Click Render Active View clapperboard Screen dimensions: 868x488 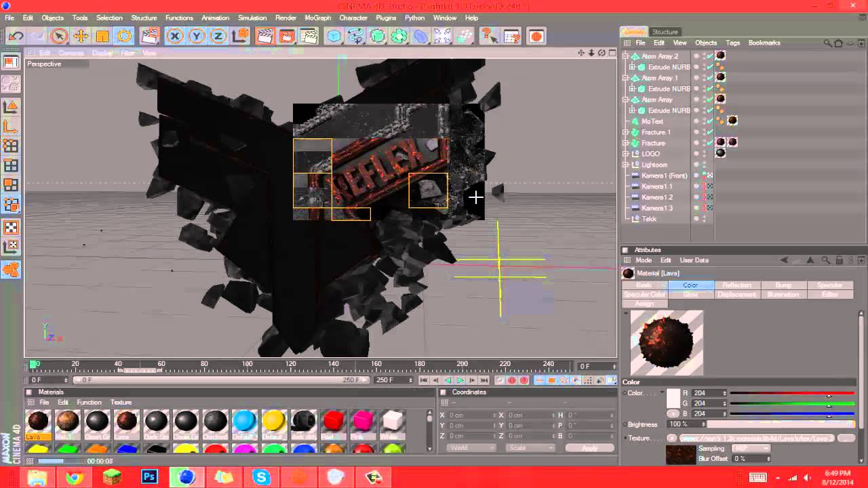(264, 36)
